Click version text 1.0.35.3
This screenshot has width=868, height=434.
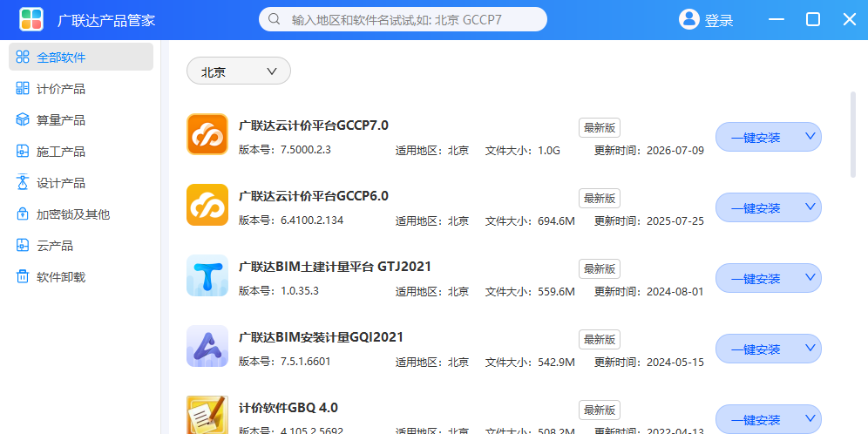coord(300,290)
